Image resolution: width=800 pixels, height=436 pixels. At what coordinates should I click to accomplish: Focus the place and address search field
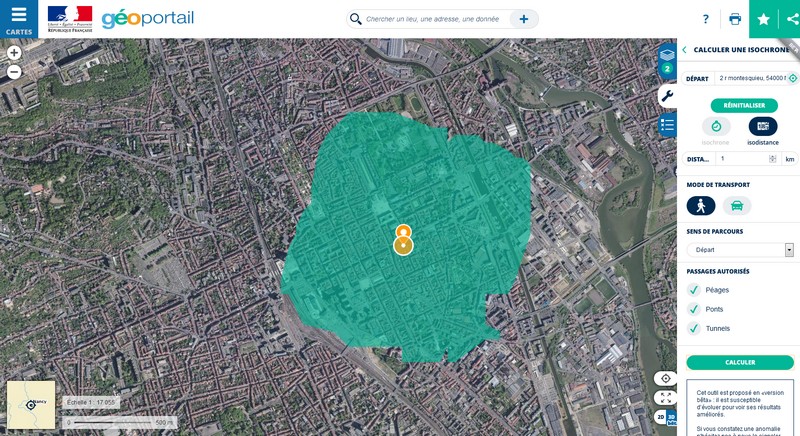[433, 19]
